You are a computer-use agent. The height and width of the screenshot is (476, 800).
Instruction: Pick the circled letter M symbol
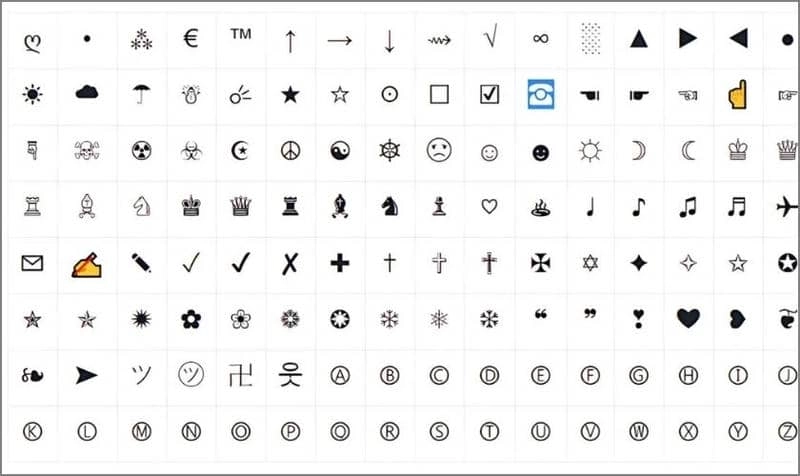click(x=141, y=432)
